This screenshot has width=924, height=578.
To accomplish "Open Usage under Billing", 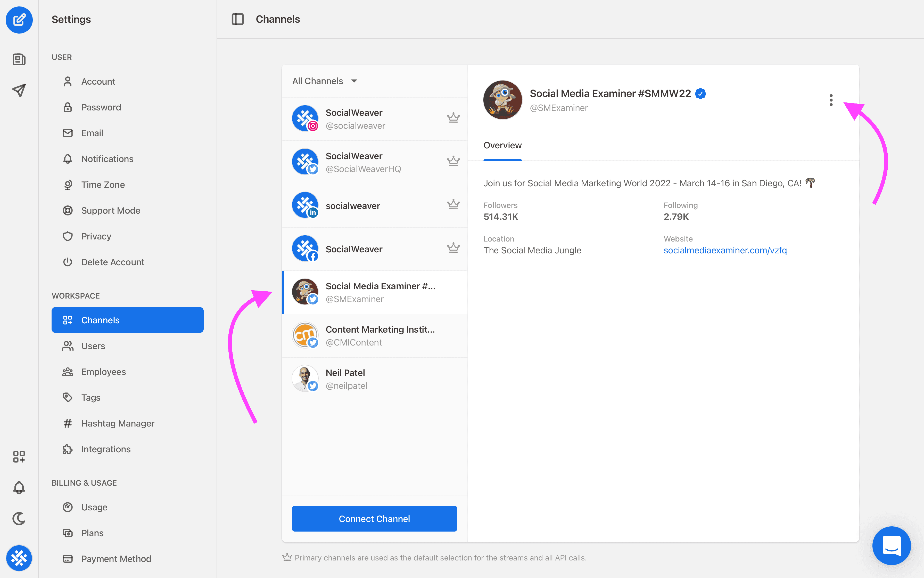I will coord(128,507).
